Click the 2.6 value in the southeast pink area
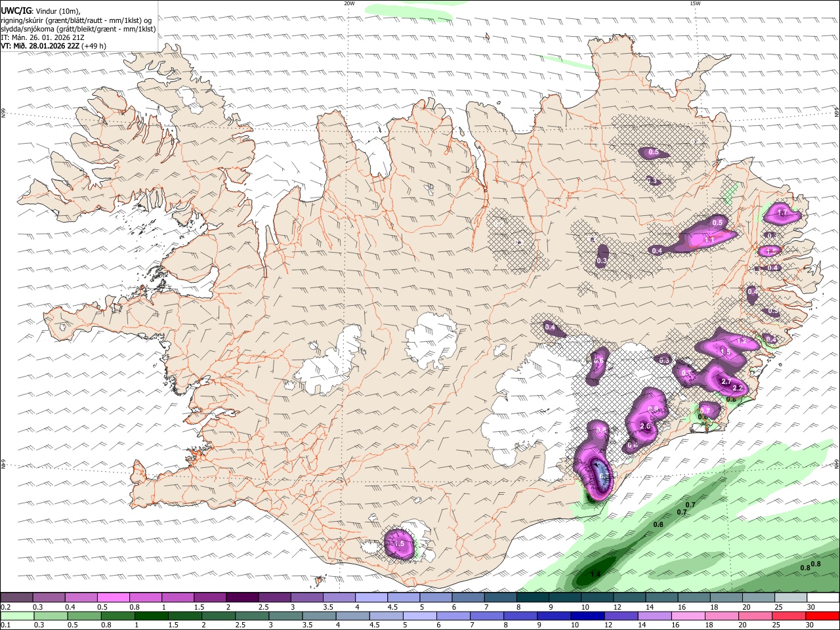The height and width of the screenshot is (630, 840). [x=644, y=427]
